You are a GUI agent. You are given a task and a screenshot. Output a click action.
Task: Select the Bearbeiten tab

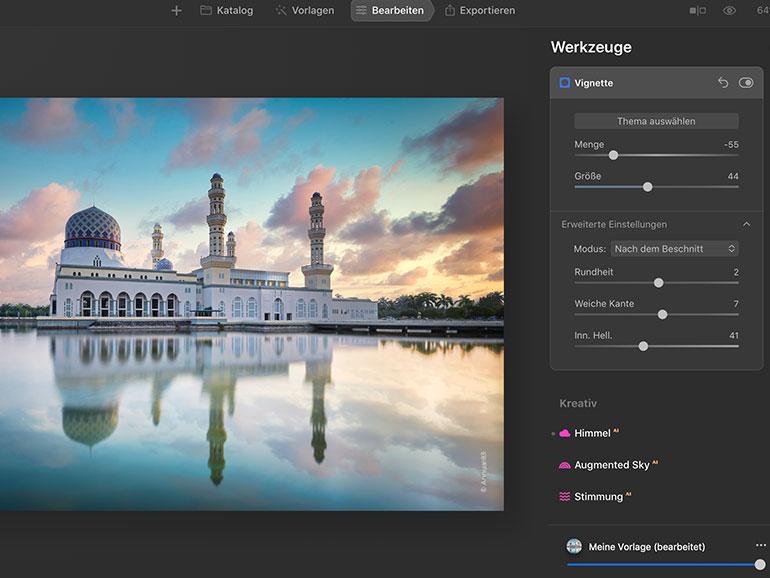[x=391, y=11]
